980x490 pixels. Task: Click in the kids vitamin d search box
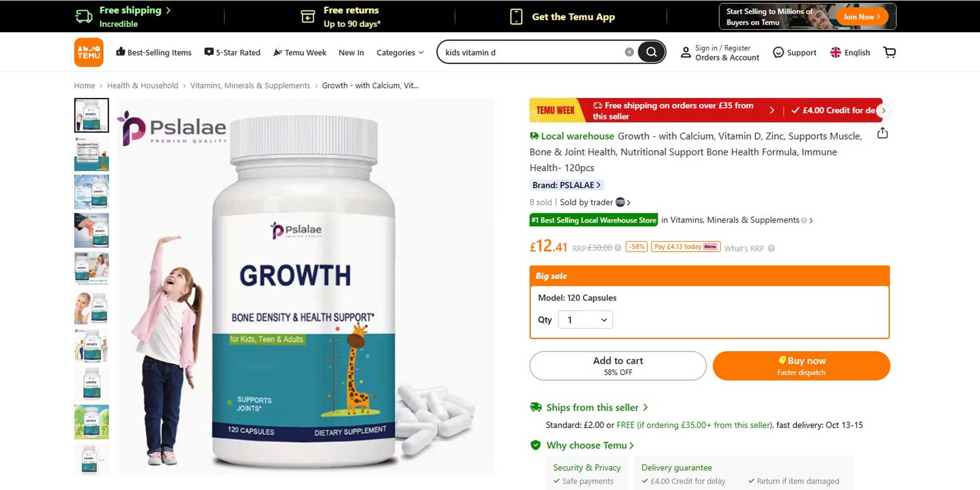[x=532, y=52]
